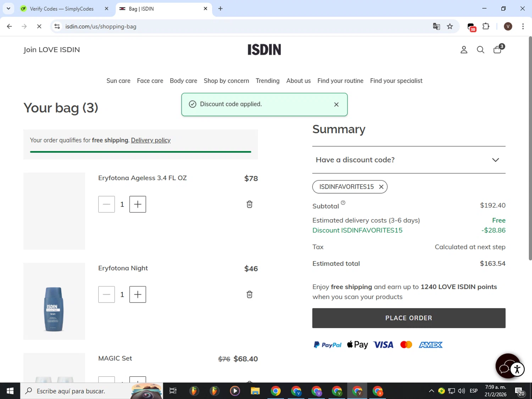Open the Chrome profile avatar V
This screenshot has width=532, height=399.
(x=508, y=26)
